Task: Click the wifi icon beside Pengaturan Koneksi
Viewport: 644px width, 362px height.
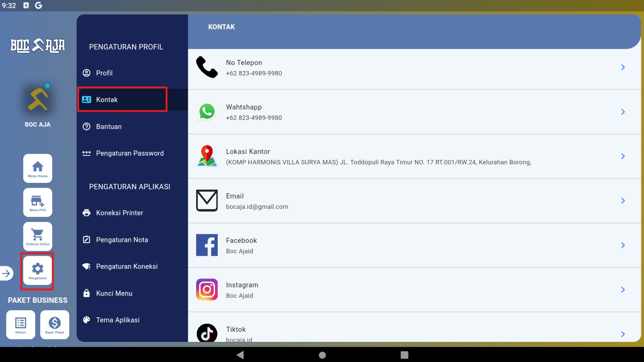Action: tap(87, 266)
